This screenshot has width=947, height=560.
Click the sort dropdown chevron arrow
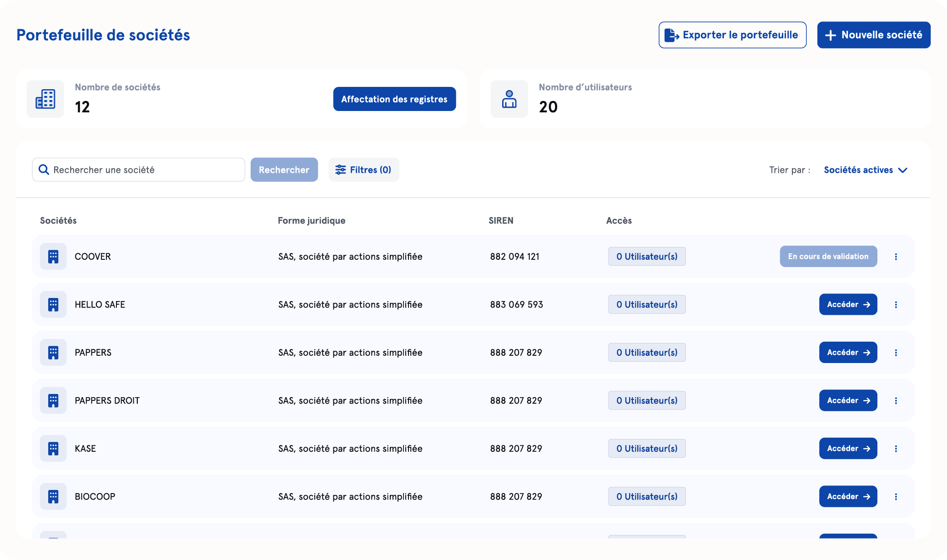click(903, 170)
